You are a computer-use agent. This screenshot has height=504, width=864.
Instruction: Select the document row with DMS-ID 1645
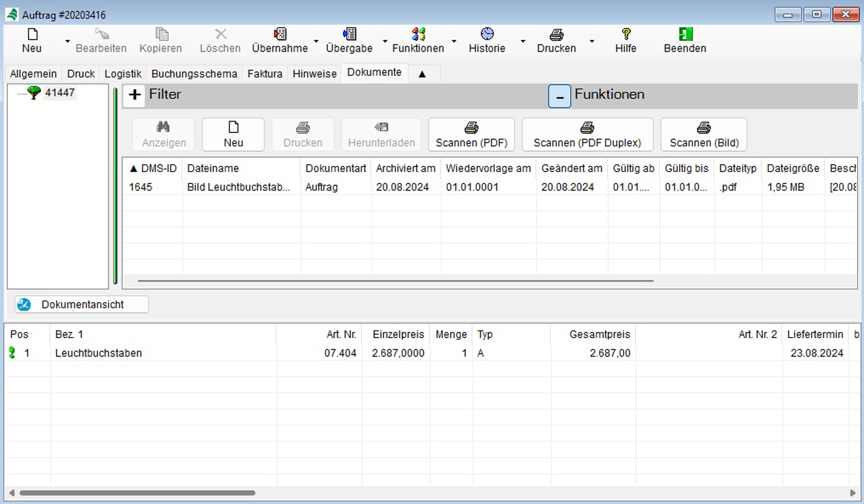tap(490, 187)
